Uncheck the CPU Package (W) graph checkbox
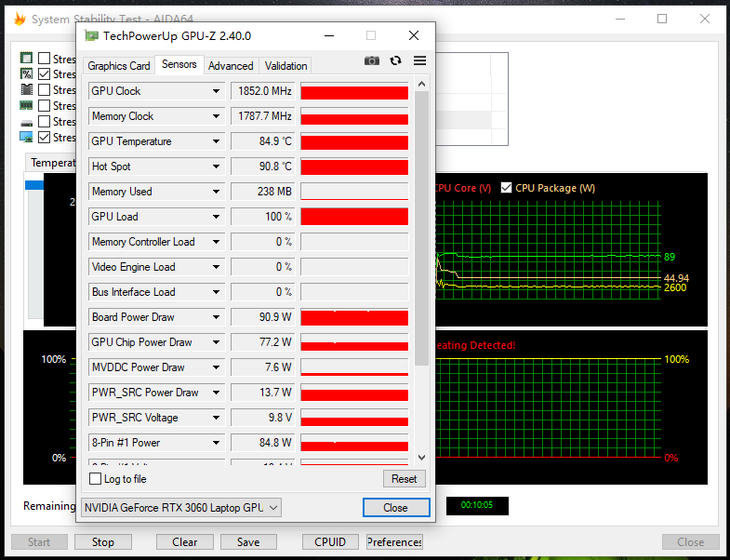The width and height of the screenshot is (730, 560). click(x=506, y=188)
